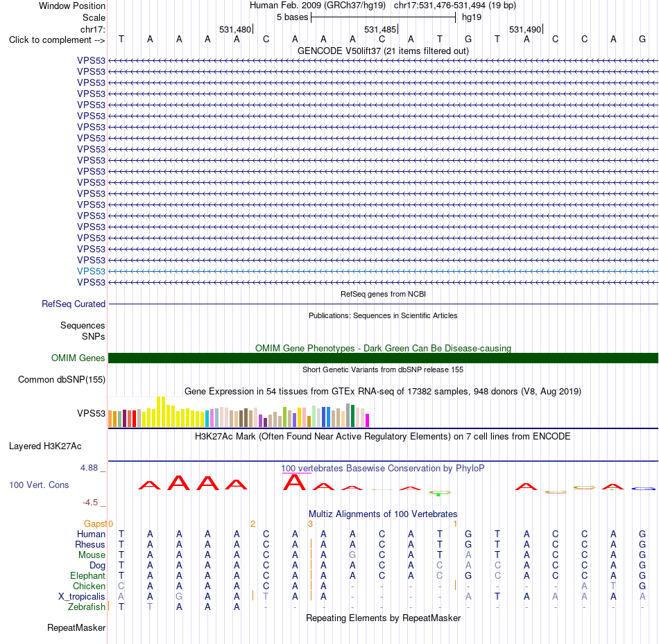Select the Mouse alignment row label
Screen dimensions: 659x644
92,555
